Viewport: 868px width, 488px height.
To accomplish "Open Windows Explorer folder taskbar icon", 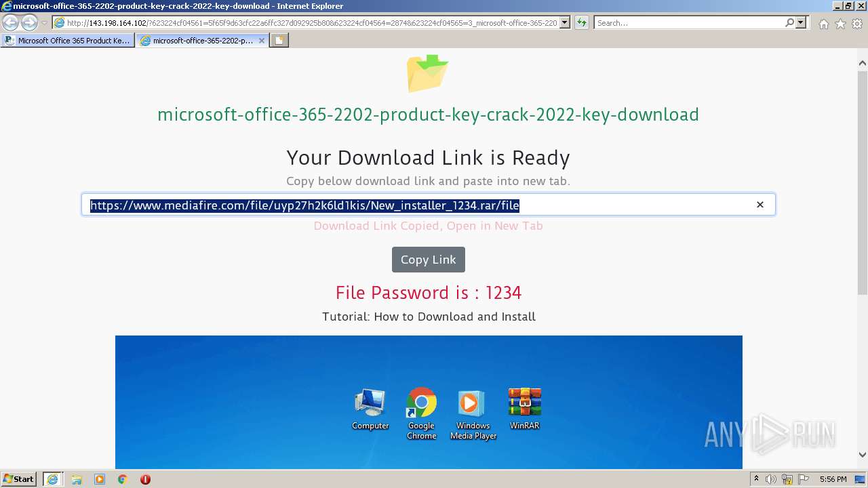I will point(77,479).
